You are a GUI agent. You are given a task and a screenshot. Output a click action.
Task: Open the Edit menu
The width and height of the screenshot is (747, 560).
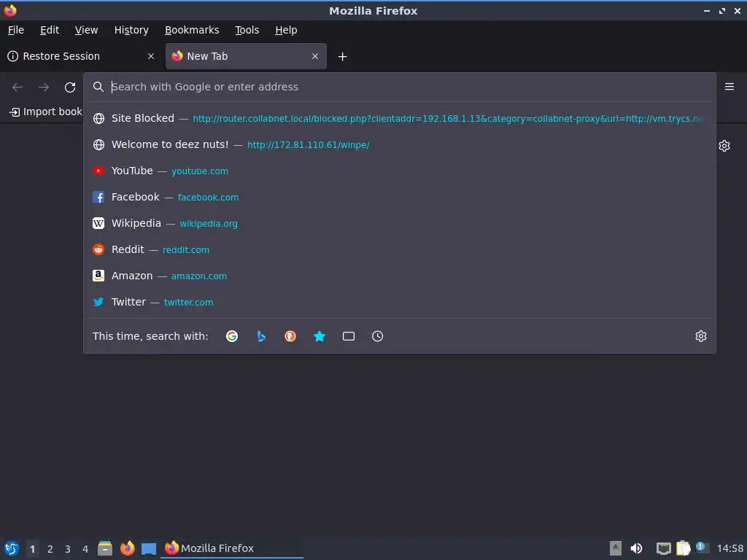click(x=50, y=30)
